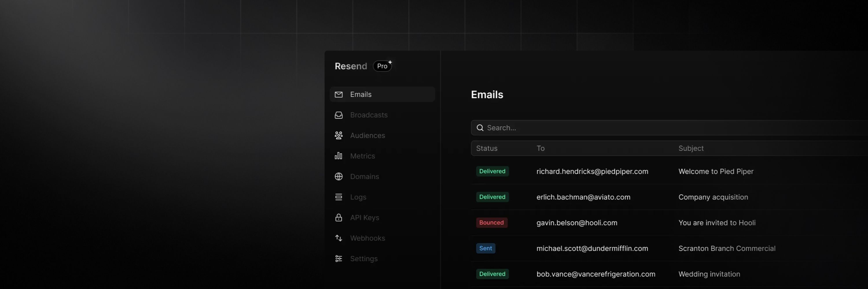868x289 pixels.
Task: Go to API Keys
Action: [x=382, y=218]
